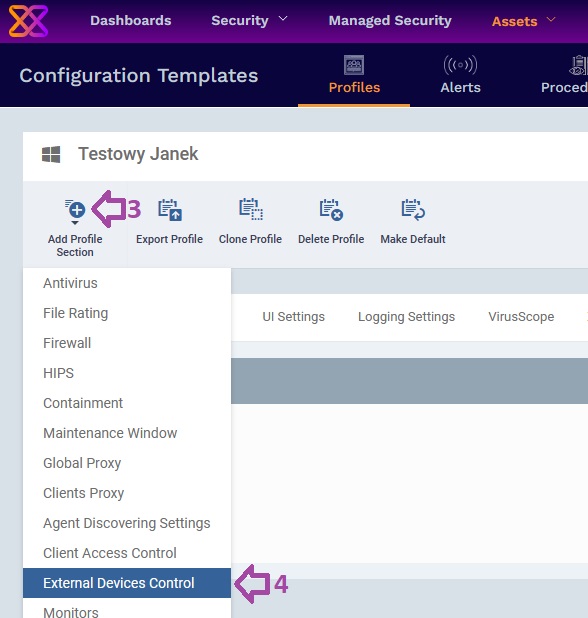This screenshot has height=618, width=588.
Task: Click the Xcitium logo icon
Action: tap(28, 21)
